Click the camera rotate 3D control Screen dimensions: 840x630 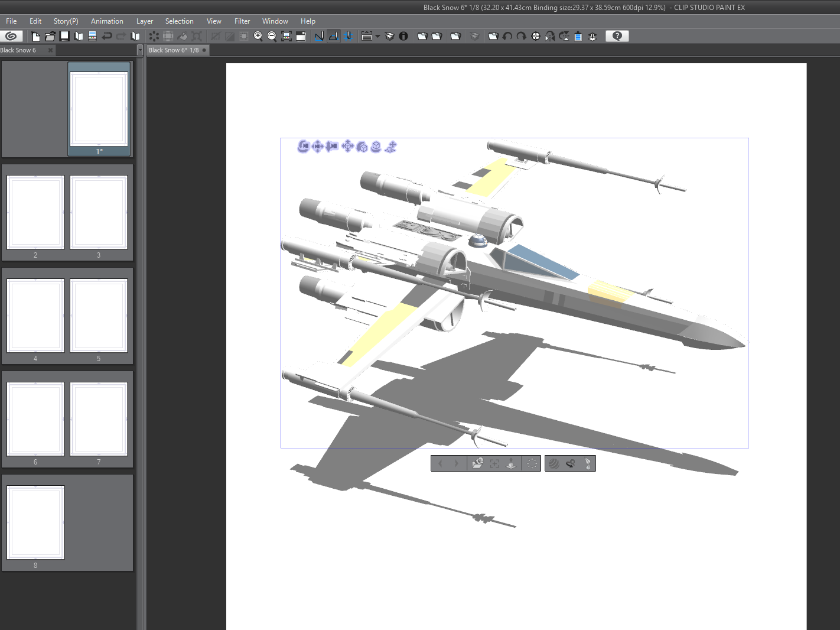(x=303, y=146)
